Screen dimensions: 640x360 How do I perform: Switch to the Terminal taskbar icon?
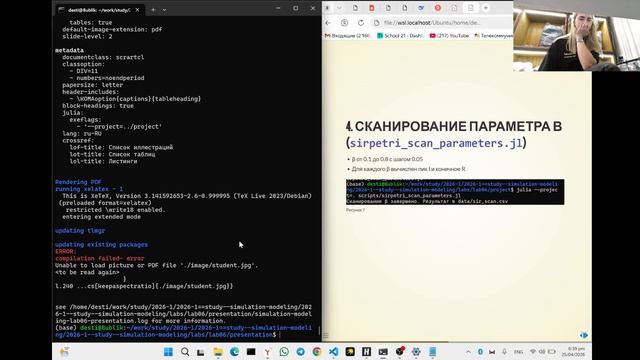click(x=383, y=352)
